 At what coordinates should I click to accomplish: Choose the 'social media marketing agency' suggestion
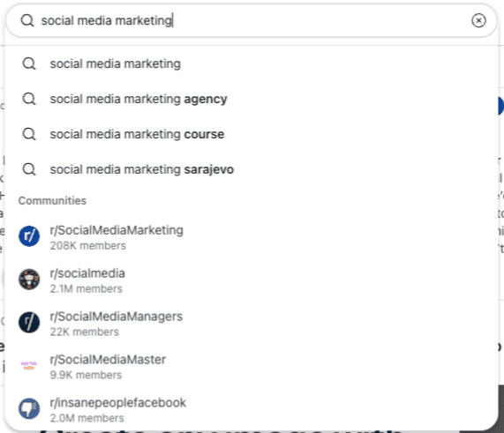[x=252, y=99]
